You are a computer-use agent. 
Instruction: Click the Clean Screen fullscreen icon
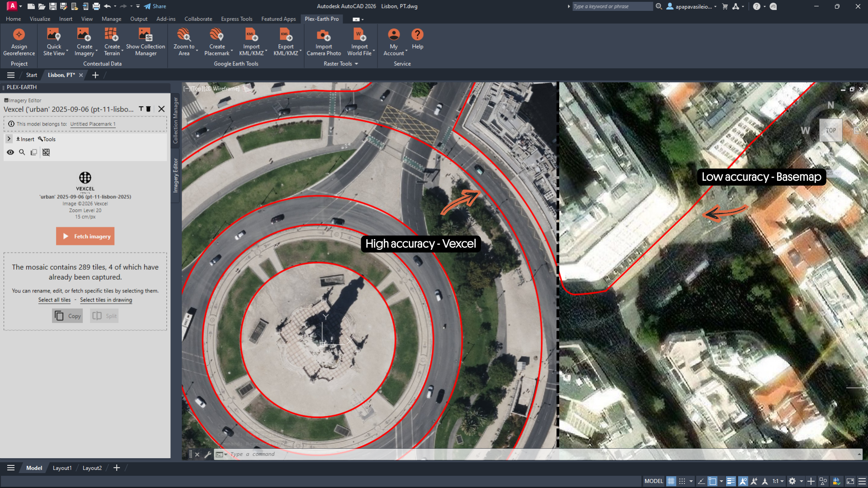click(850, 481)
